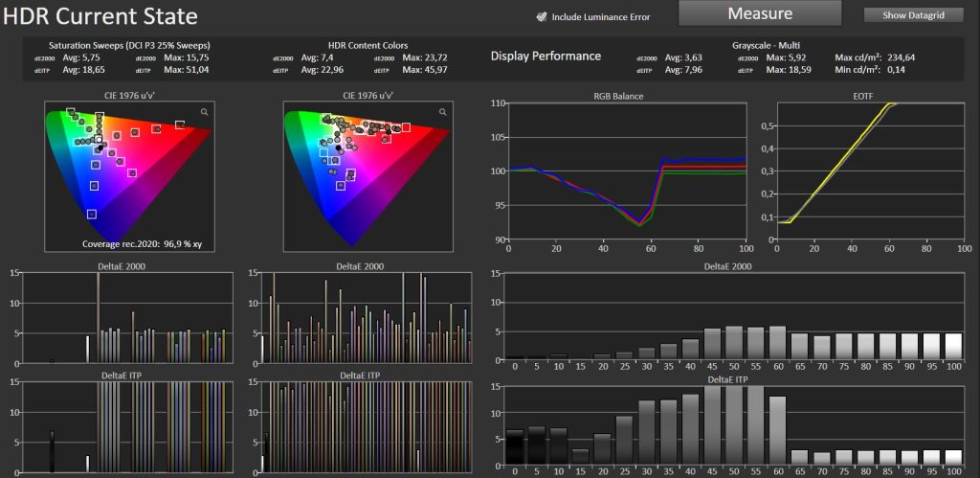Click the RGB Balance graph dip near 55
This screenshot has height=478, width=980.
click(x=638, y=223)
